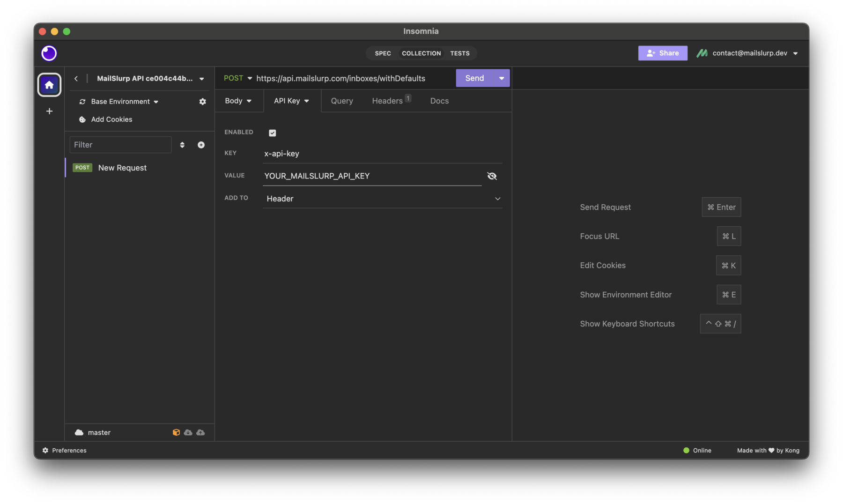843x504 pixels.
Task: Click the sync icon beside Base Environment
Action: point(82,102)
